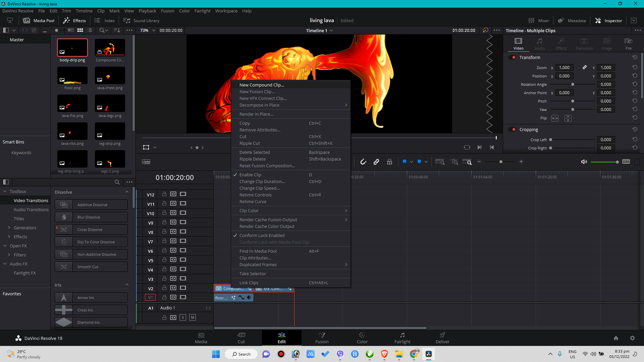Collapse the Dissolve transitions group
Viewport: 644px width, 362px height.
tap(127, 192)
